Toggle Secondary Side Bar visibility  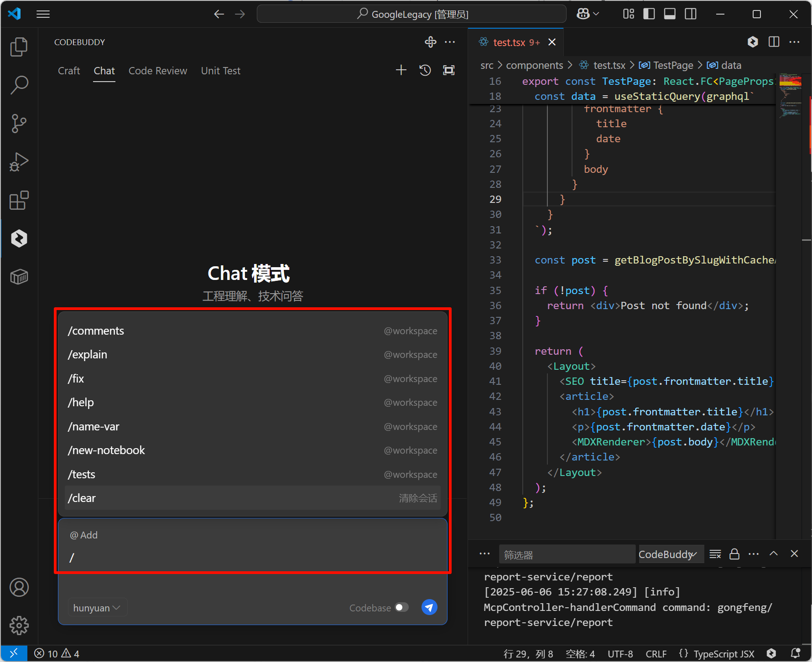click(691, 14)
